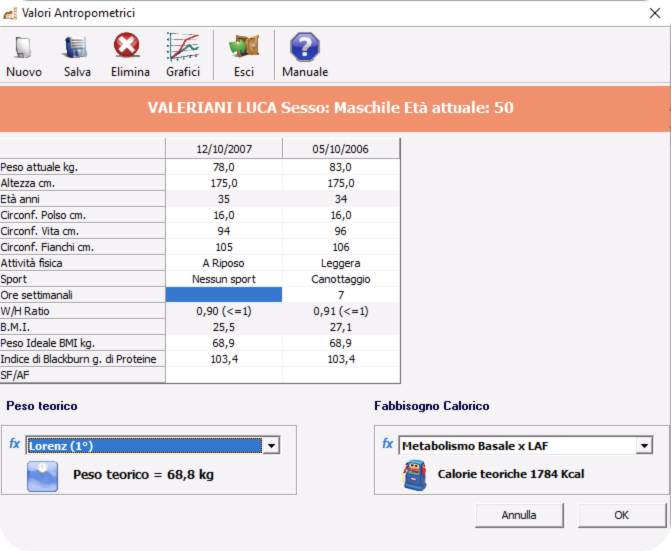Screen dimensions: 671x551
Task: Click weight cell 83,0
Action: (x=341, y=167)
